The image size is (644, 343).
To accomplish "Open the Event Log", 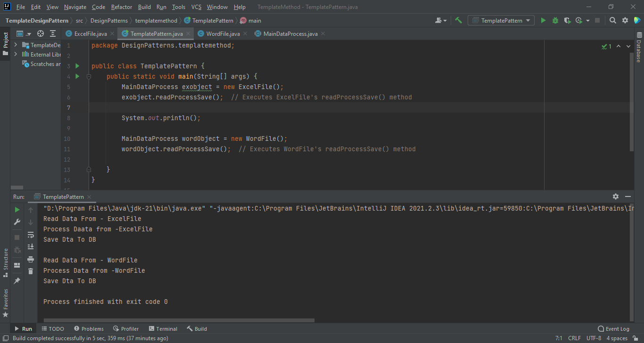I will click(x=613, y=328).
